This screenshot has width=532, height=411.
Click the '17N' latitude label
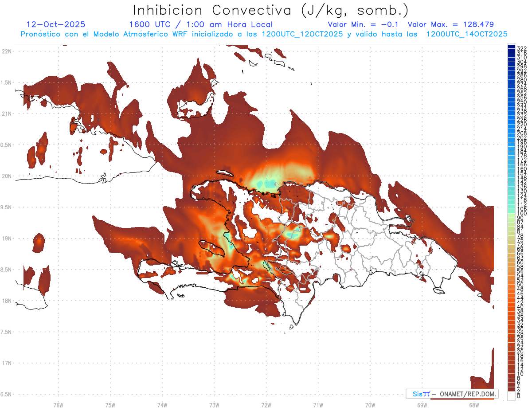pos(7,363)
